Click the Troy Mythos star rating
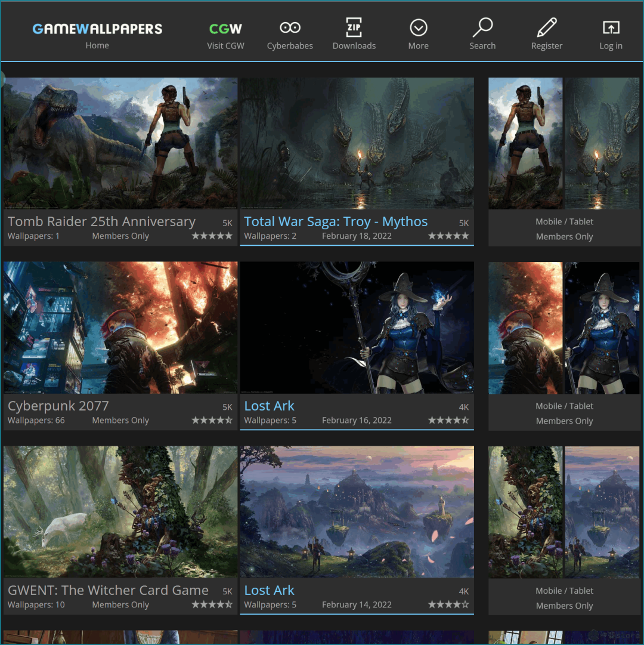The image size is (644, 645). click(448, 236)
